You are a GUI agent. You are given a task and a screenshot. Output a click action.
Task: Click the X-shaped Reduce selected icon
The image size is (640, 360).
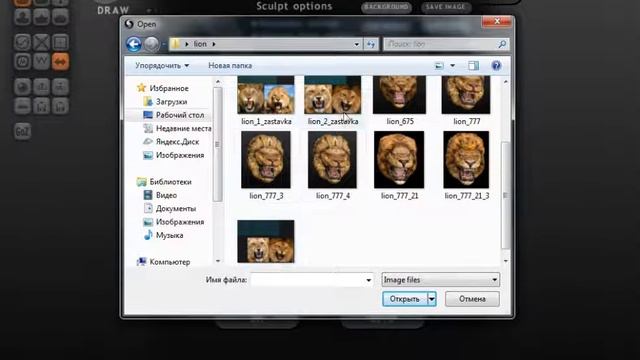click(41, 42)
